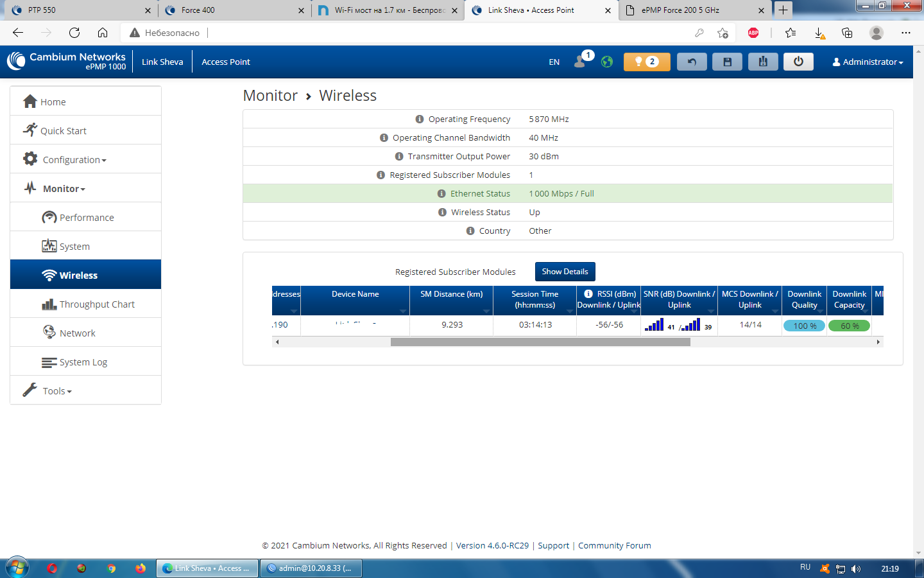Click the info icon next to Ethernet Status

point(441,193)
